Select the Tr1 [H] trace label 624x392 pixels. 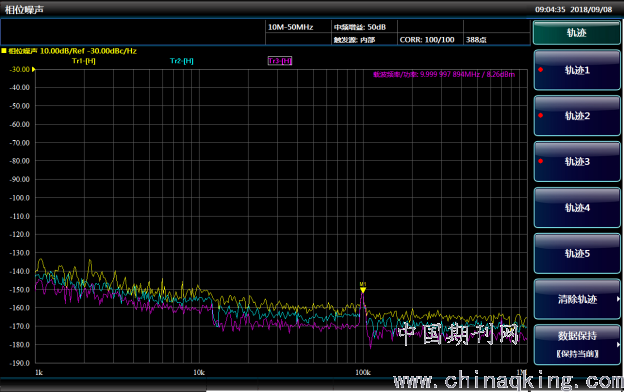(84, 61)
